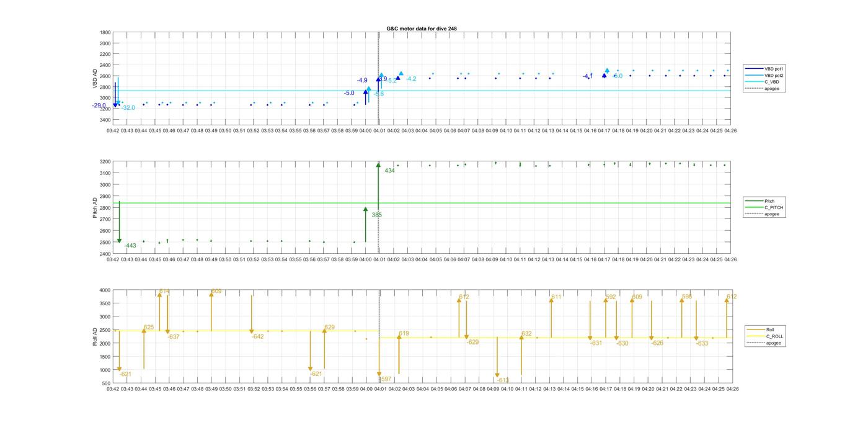Click the '-626' roll data label

(x=657, y=343)
